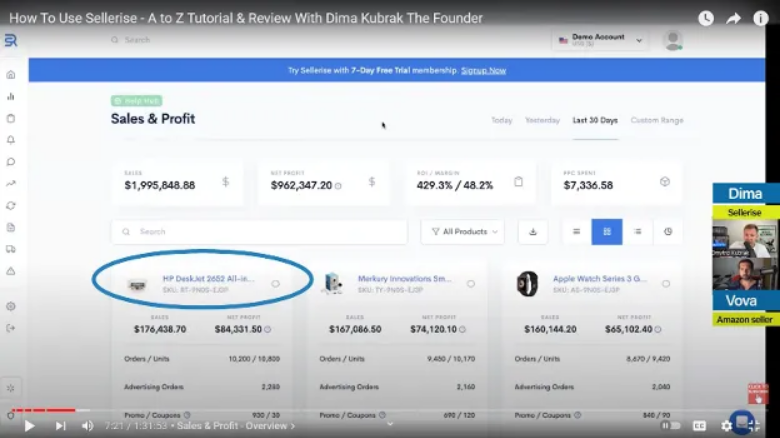Mute the video volume

click(88, 426)
